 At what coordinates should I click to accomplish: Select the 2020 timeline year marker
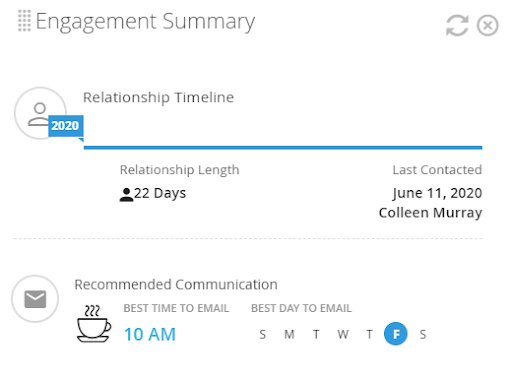point(66,126)
